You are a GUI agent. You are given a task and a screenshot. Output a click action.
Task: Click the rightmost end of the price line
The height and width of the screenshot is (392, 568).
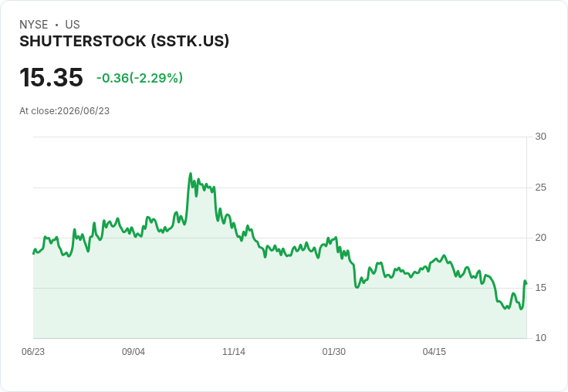coord(526,284)
